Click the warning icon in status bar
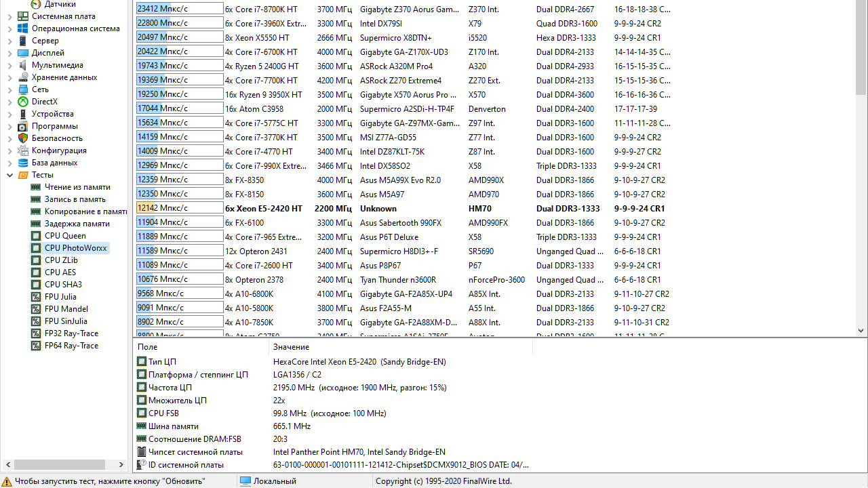 pos(7,481)
